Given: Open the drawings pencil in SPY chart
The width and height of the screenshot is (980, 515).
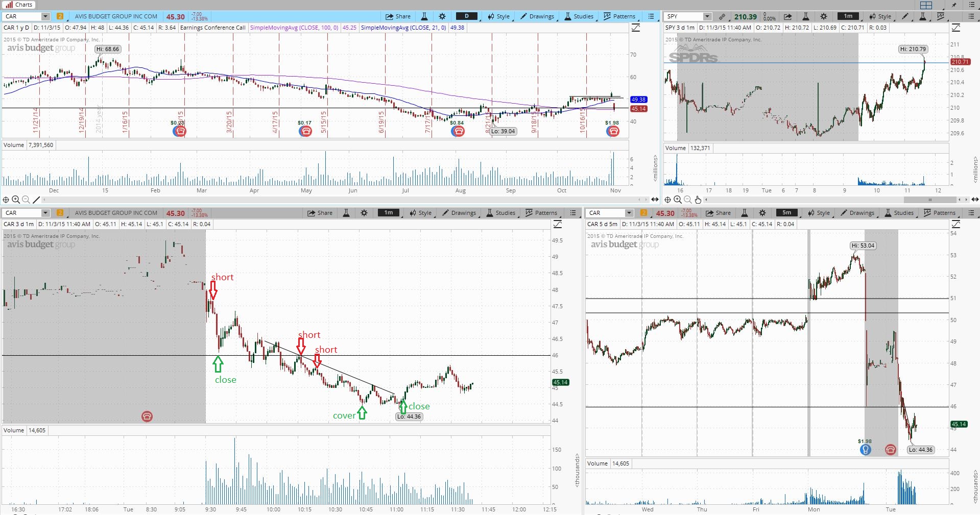Looking at the screenshot, I should tap(906, 16).
